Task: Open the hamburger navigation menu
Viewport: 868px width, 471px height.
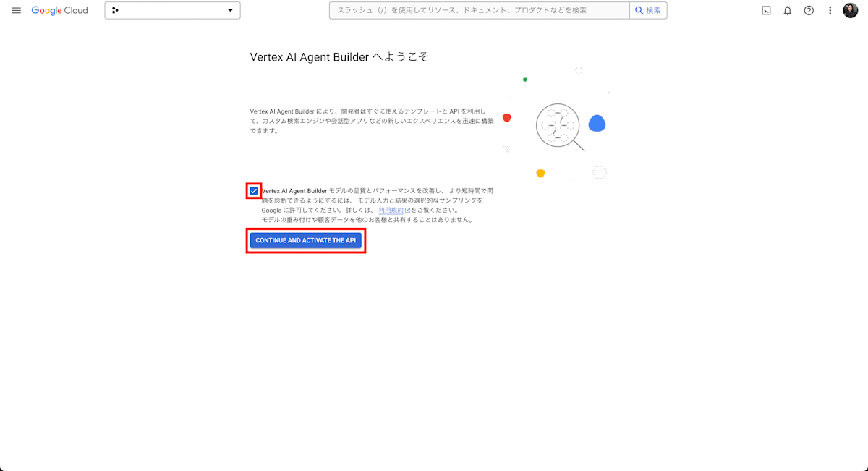Action: (17, 11)
